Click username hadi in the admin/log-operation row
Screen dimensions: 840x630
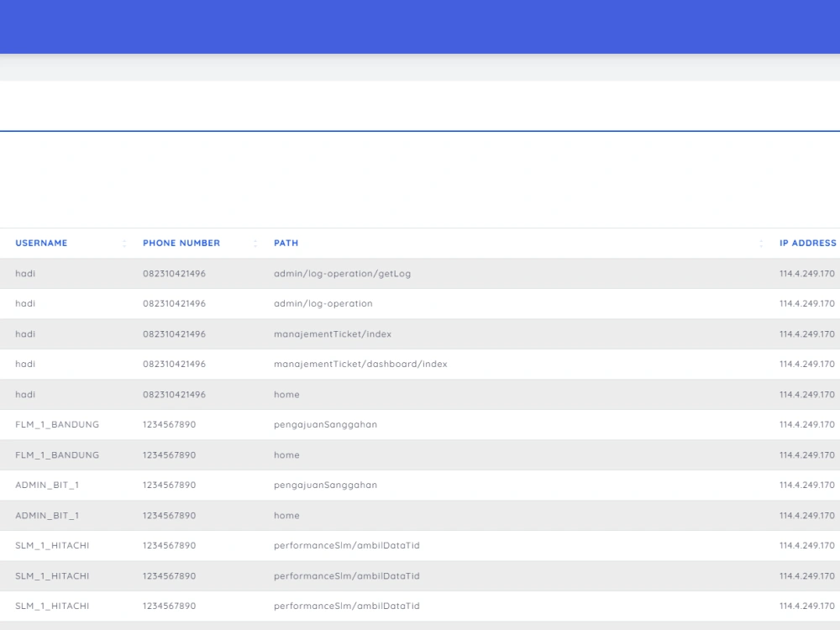tap(25, 304)
